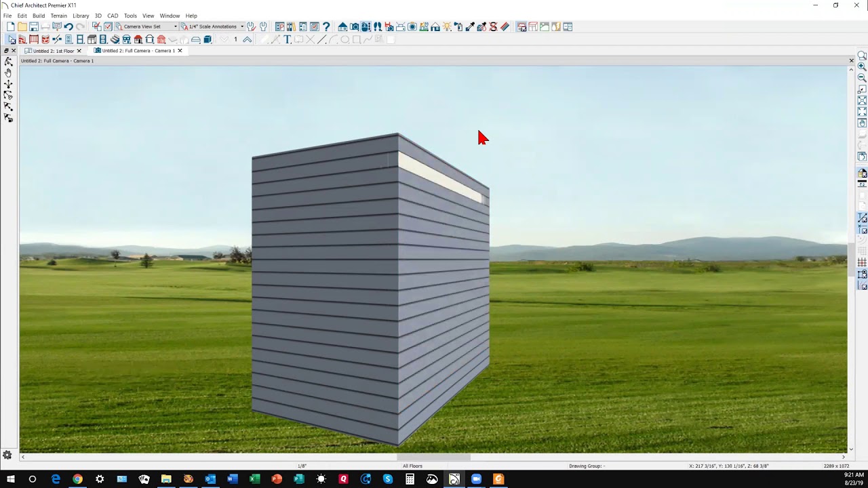Open Google Chrome from taskbar
Viewport: 868px width, 488px height.
pyautogui.click(x=77, y=479)
